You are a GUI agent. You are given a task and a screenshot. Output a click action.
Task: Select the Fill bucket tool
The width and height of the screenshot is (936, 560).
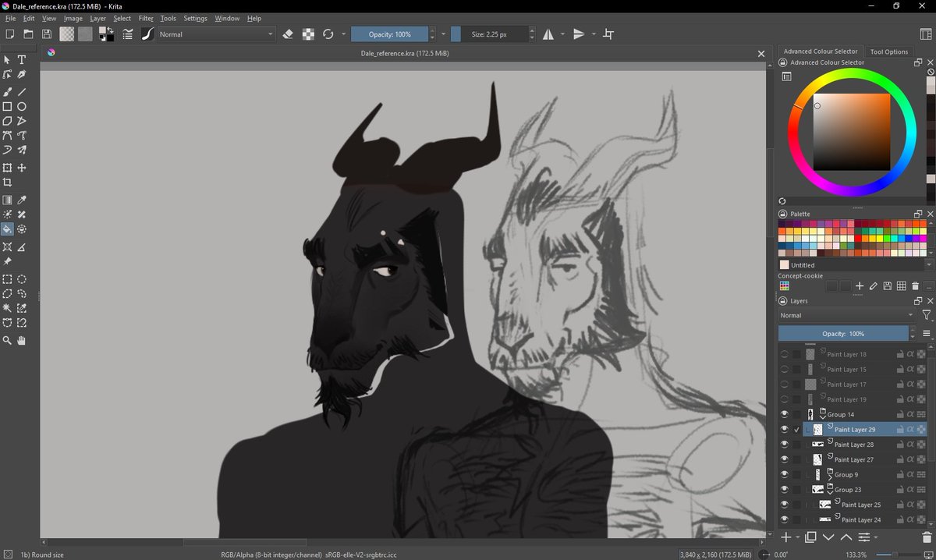[x=7, y=229]
